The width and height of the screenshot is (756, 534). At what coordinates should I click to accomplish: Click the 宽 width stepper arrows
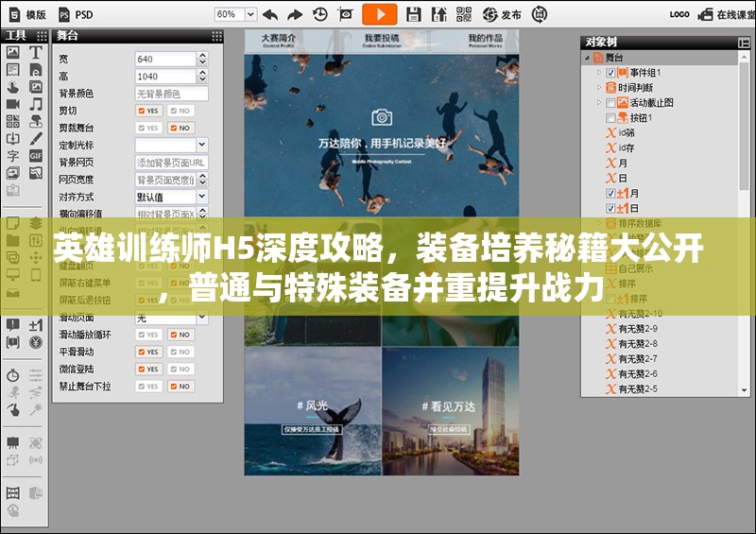[x=202, y=59]
